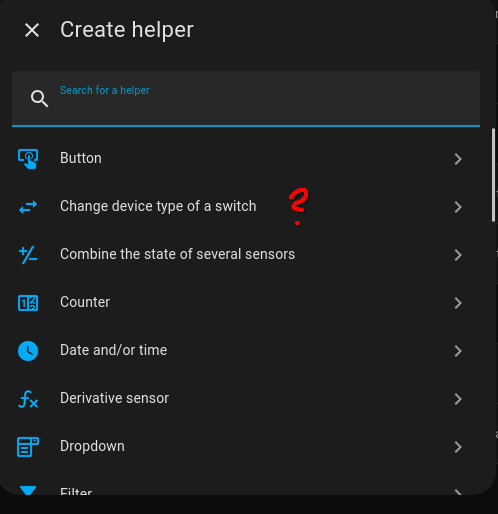Image resolution: width=498 pixels, height=514 pixels.
Task: Click the Filter funnel icon
Action: (28, 490)
